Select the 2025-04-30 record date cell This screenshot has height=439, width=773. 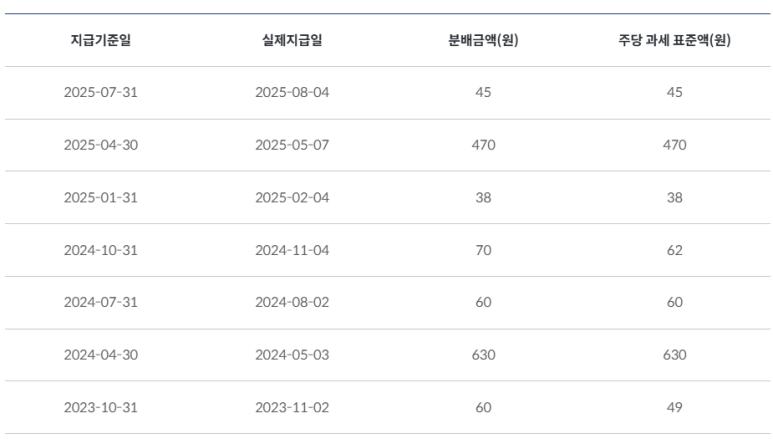[x=101, y=145]
